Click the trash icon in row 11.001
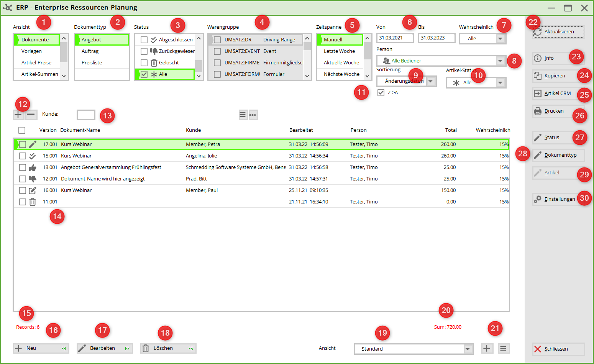The image size is (594, 364). 33,202
